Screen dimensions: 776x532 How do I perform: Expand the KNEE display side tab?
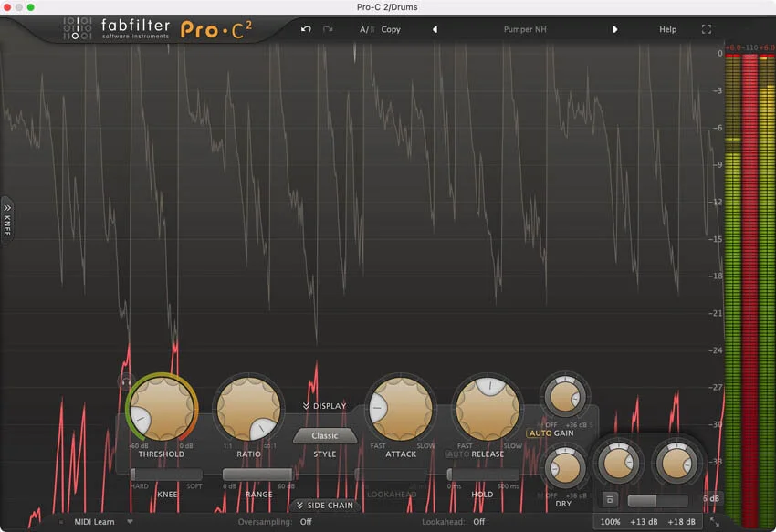pyautogui.click(x=7, y=220)
